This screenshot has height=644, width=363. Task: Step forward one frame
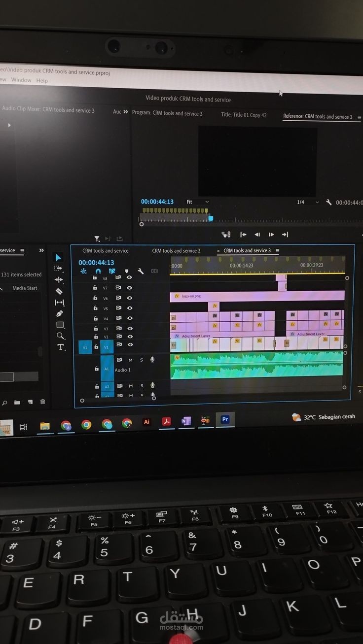(271, 235)
